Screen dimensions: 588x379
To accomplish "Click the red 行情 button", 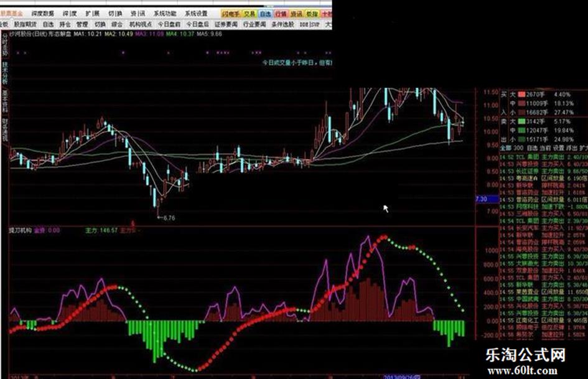I will (281, 14).
